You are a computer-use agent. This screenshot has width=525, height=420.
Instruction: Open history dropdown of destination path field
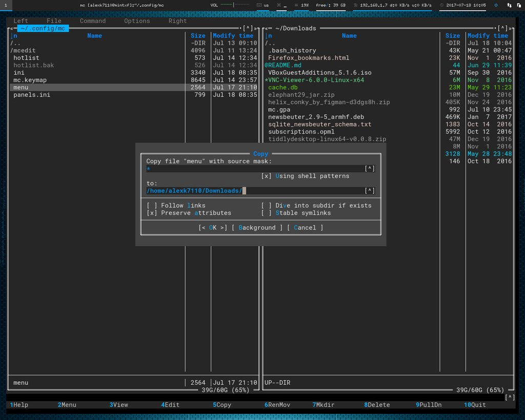(370, 191)
